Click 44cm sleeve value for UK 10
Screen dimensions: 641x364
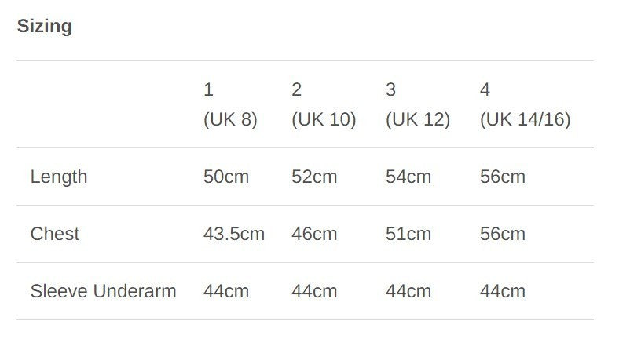click(314, 291)
